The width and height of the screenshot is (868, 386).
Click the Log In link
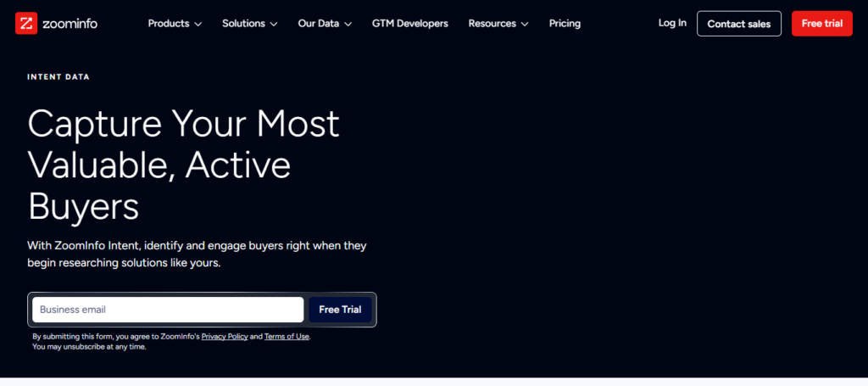[672, 23]
